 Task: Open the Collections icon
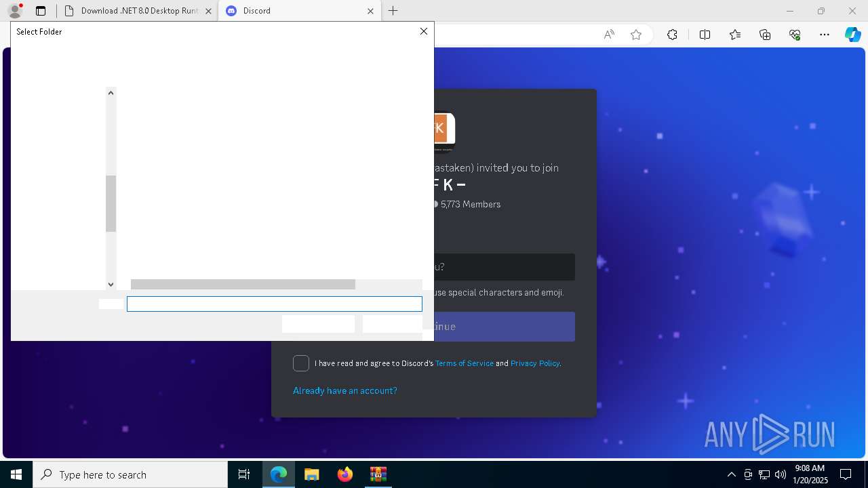click(766, 35)
